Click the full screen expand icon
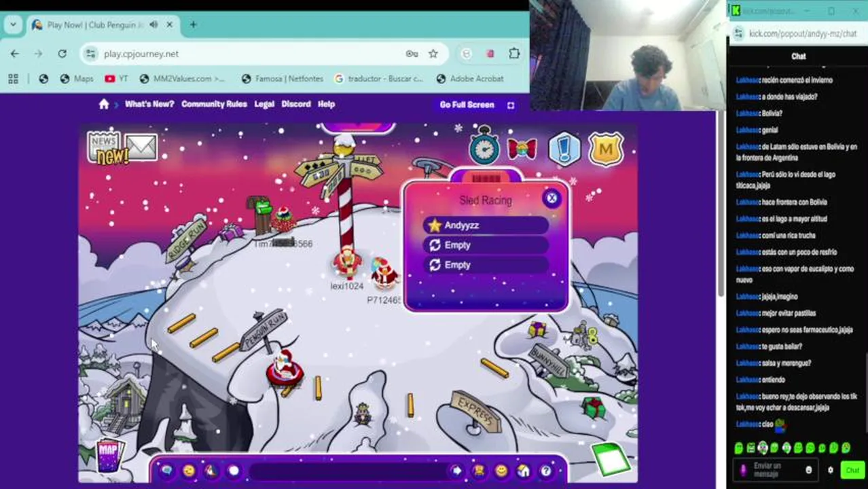Viewport: 868px width, 489px height. [511, 105]
